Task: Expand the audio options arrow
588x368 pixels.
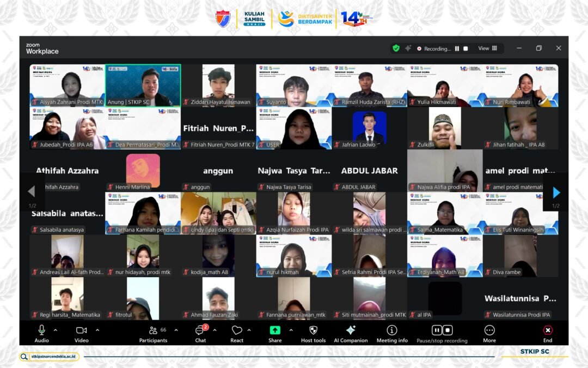Action: [55, 330]
